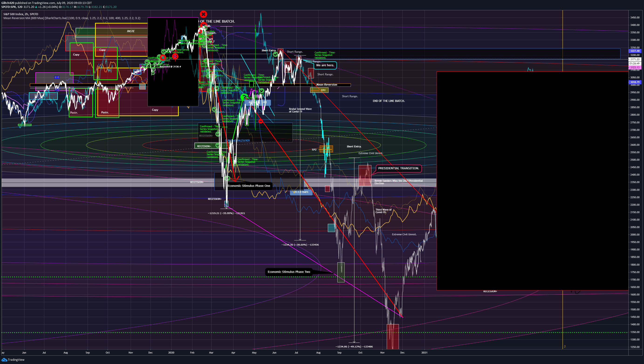Click the green checkmark just above the '40 bars' label
The height and width of the screenshot is (364, 644).
coord(261,91)
